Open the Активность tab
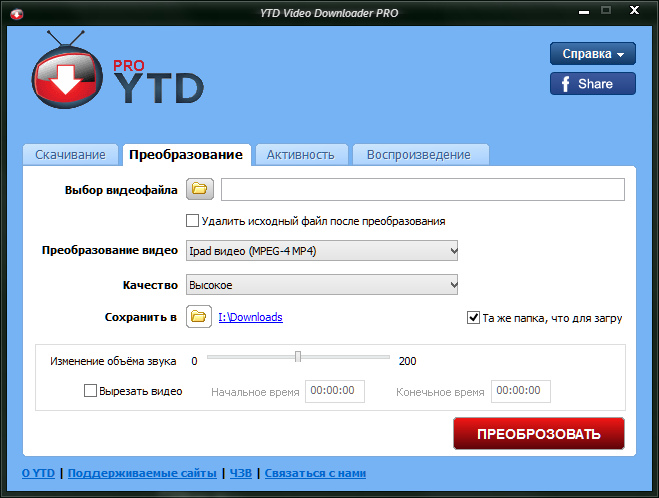Screen dimensions: 659x498 pyautogui.click(x=301, y=155)
